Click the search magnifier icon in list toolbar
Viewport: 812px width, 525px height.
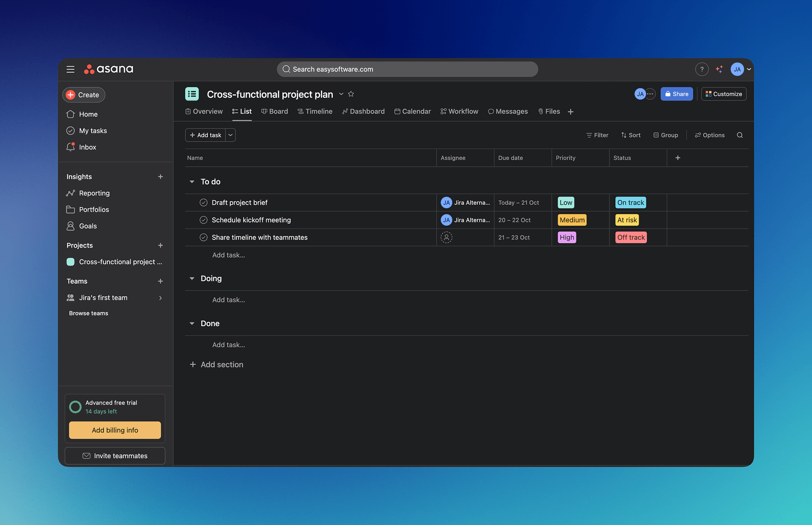pos(739,135)
